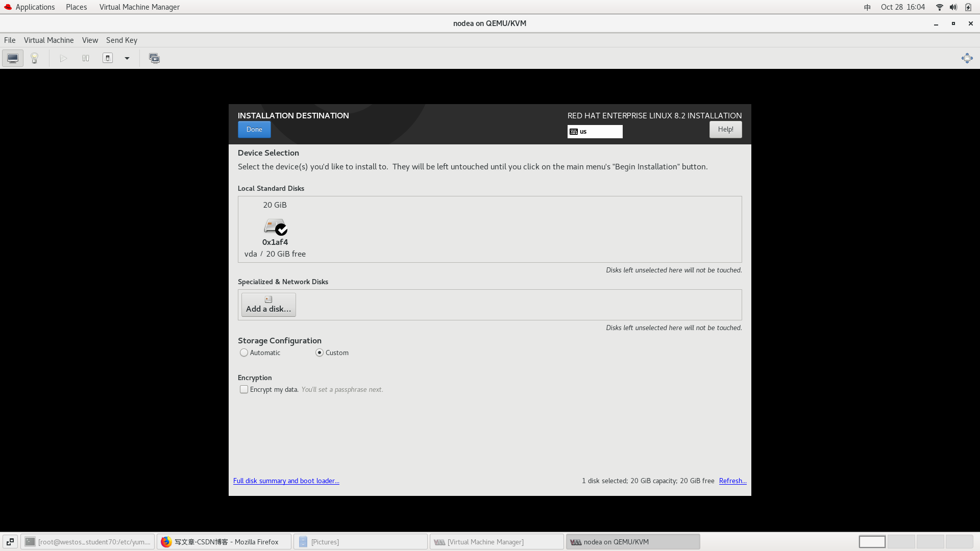This screenshot has width=980, height=551.
Task: Click the input method indicator in top bar
Action: 867,7
